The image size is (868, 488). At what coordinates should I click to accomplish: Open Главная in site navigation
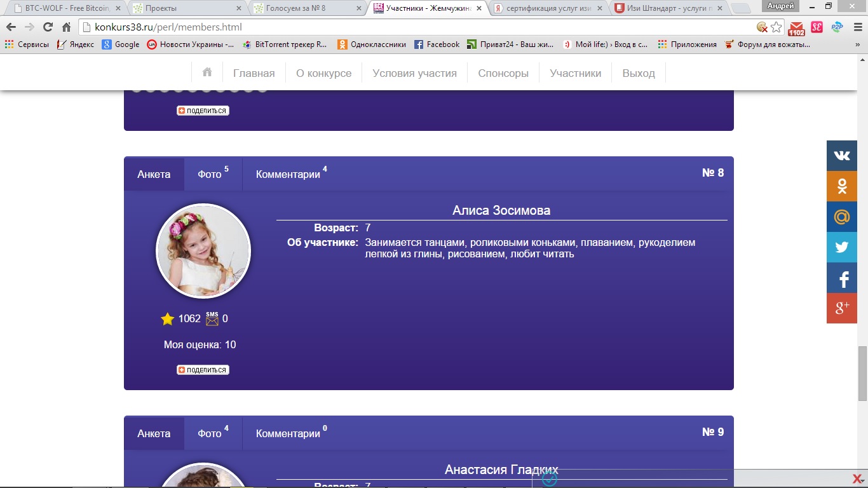(x=254, y=73)
